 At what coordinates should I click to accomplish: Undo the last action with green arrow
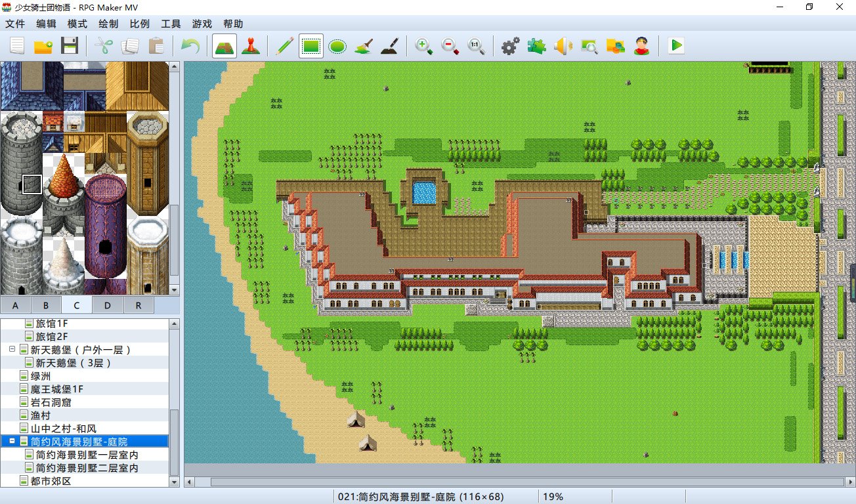190,46
